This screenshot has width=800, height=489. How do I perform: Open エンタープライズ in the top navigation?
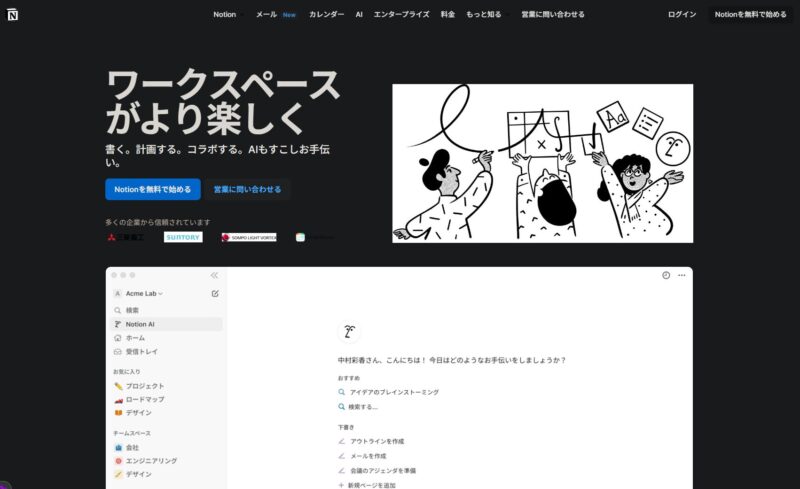(402, 14)
